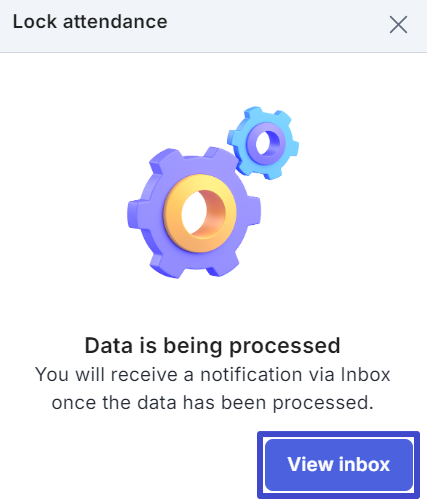Click the dialog header bar beside the title
427x501 pixels.
tap(277, 25)
